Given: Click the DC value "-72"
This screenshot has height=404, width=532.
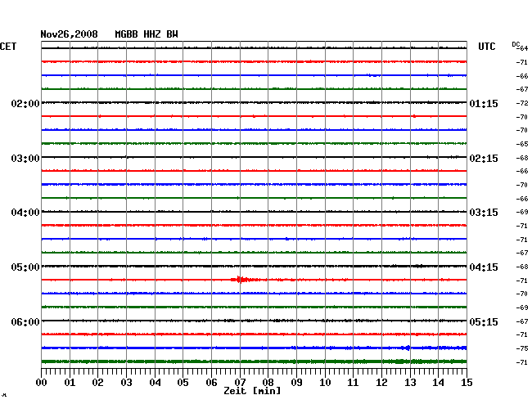Looking at the screenshot, I should (x=522, y=103).
